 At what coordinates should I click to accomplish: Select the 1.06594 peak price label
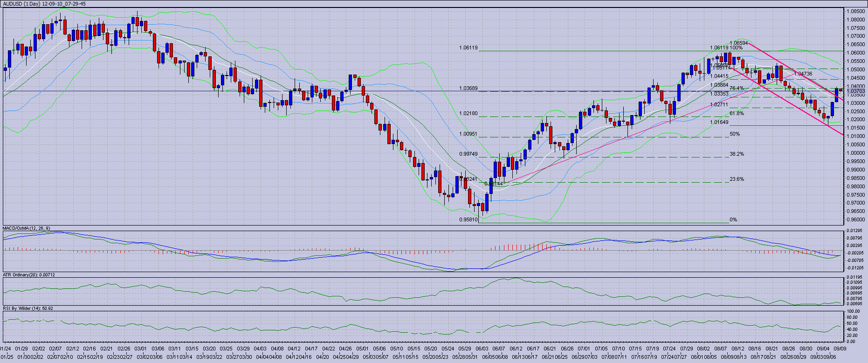click(x=738, y=43)
